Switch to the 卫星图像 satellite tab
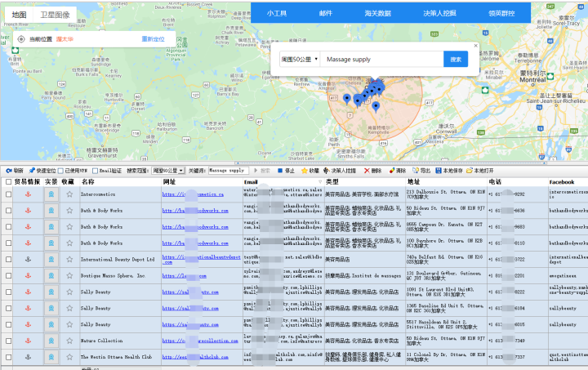Viewport: 588px width, 370px height. click(56, 15)
